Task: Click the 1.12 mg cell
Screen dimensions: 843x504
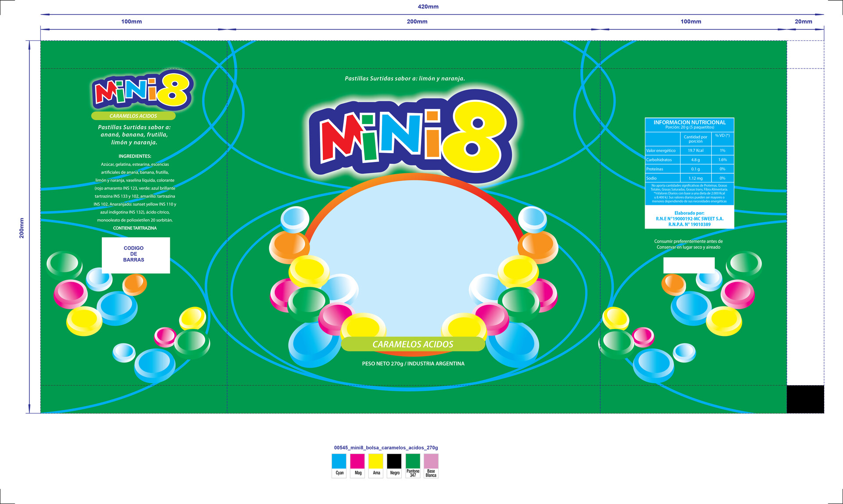Action: point(695,178)
